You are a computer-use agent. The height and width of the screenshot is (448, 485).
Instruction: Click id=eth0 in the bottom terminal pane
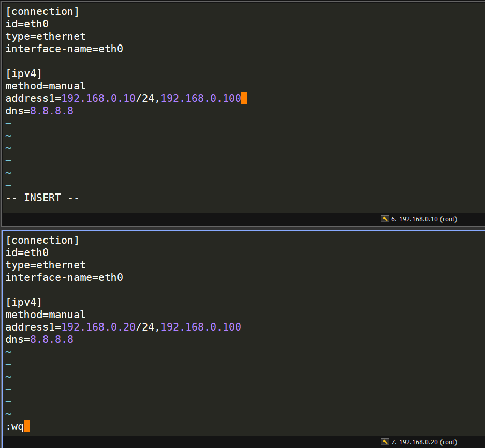[27, 252]
